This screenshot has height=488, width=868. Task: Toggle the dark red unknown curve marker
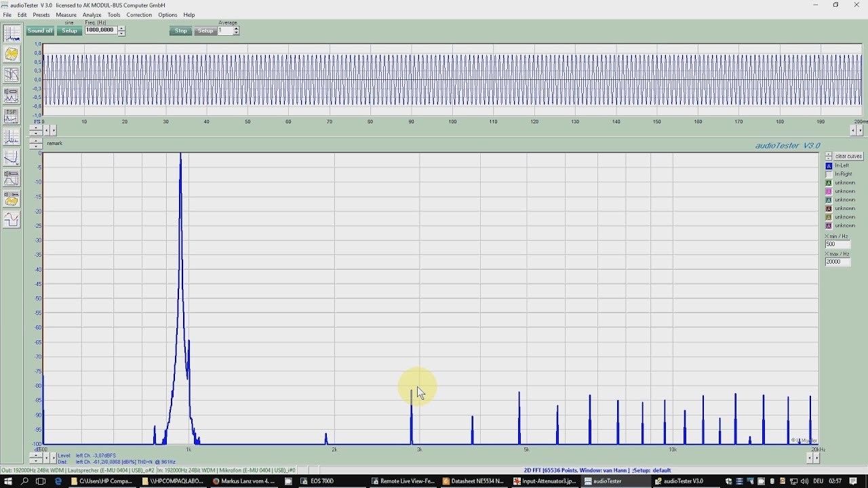829,208
